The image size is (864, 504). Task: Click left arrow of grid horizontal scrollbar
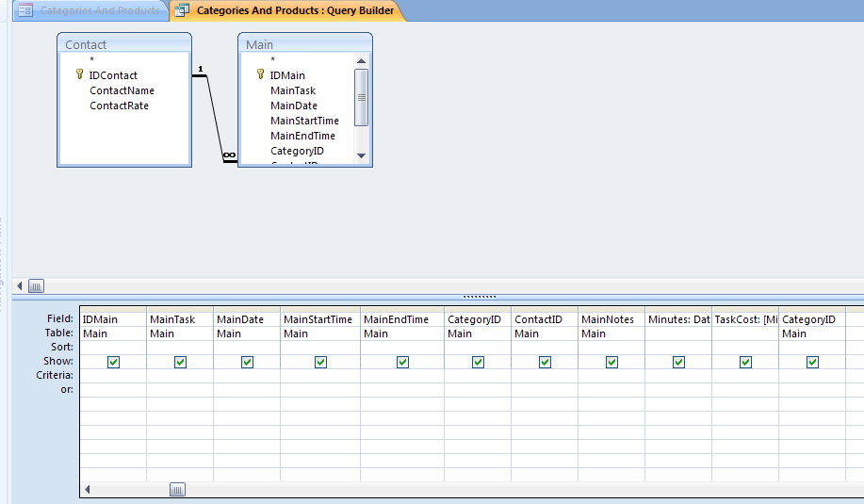coord(87,489)
